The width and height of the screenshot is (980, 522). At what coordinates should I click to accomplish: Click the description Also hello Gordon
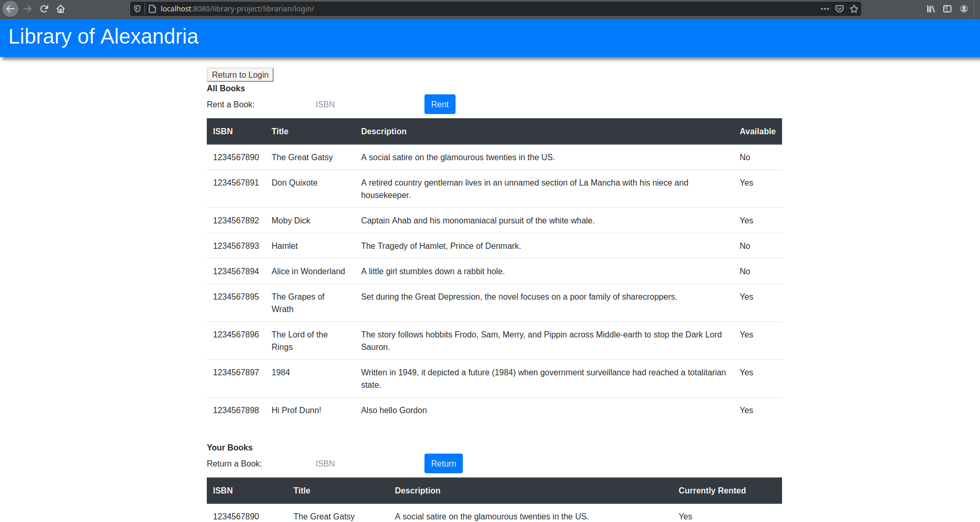click(394, 411)
